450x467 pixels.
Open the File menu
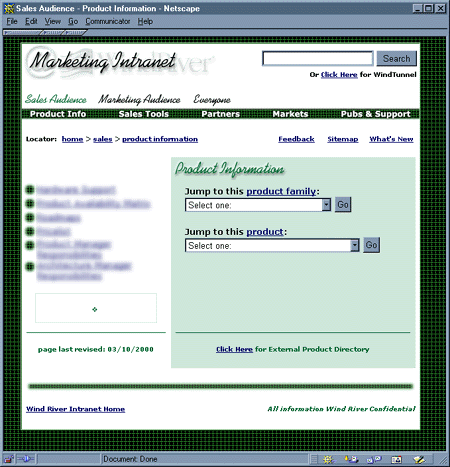point(12,21)
